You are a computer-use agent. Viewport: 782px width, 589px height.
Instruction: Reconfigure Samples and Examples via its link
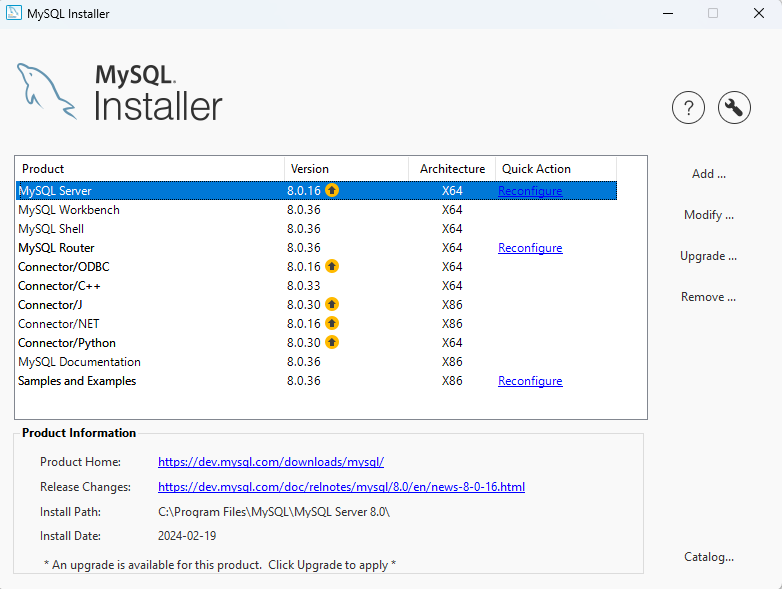pyautogui.click(x=530, y=381)
